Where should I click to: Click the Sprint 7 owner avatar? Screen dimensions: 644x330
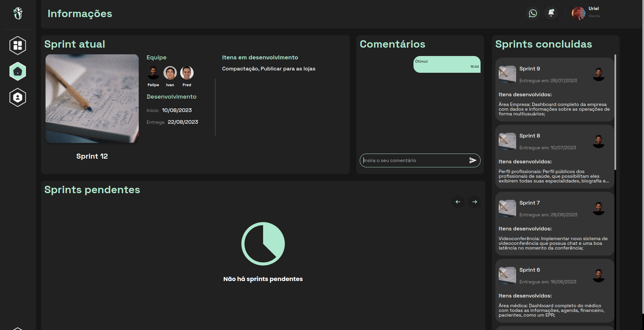599,208
